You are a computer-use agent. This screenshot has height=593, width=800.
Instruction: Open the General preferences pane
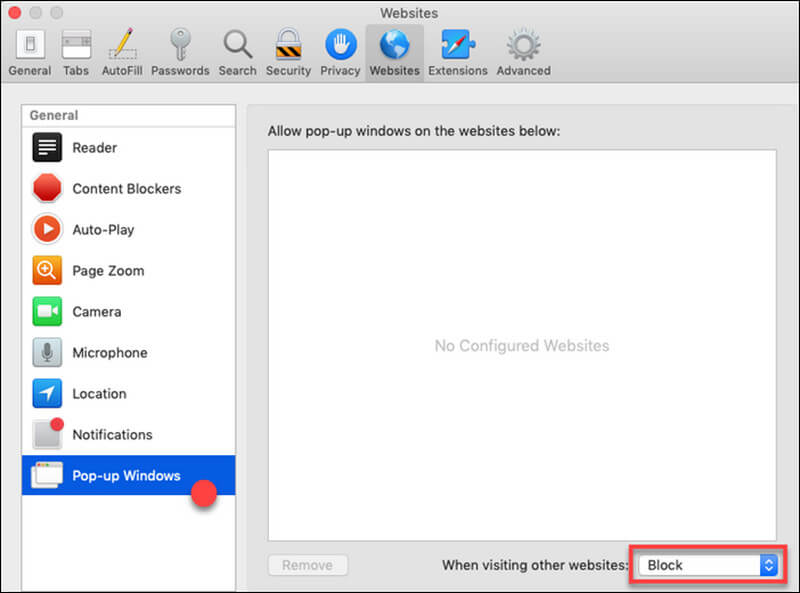(29, 52)
